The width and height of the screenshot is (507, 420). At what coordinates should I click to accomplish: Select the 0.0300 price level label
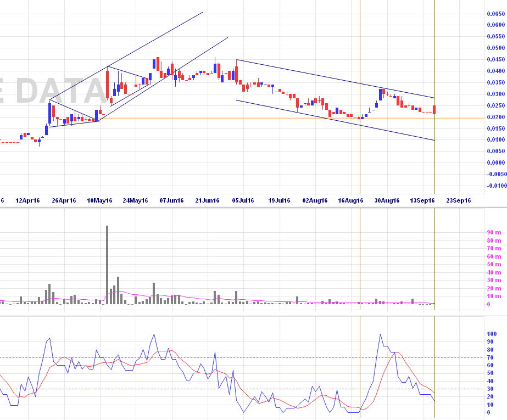point(495,94)
